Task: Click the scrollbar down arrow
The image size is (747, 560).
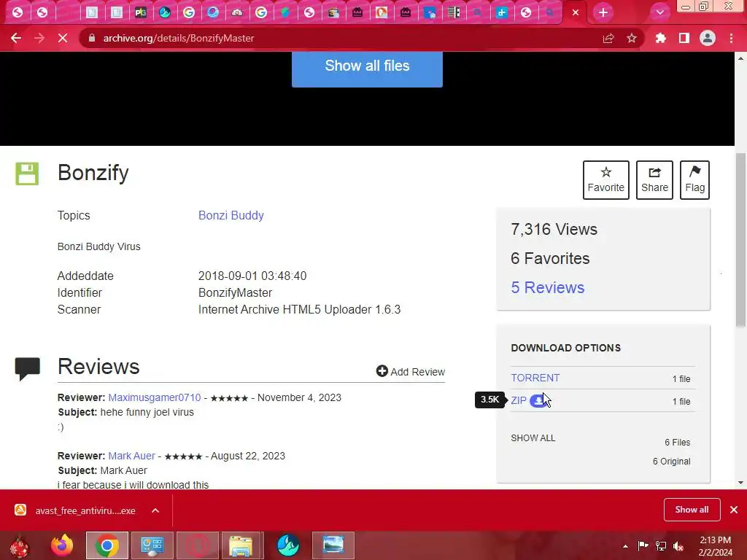Action: [x=740, y=483]
